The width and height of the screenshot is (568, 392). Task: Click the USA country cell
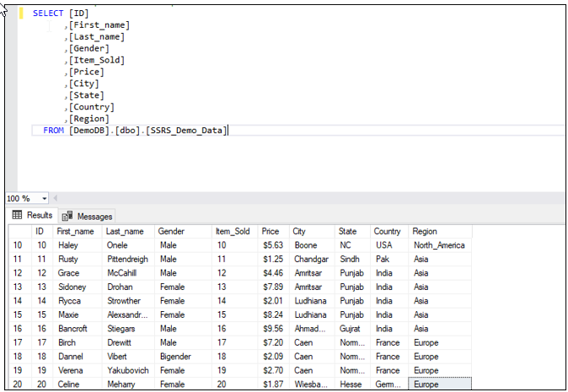[x=389, y=245]
